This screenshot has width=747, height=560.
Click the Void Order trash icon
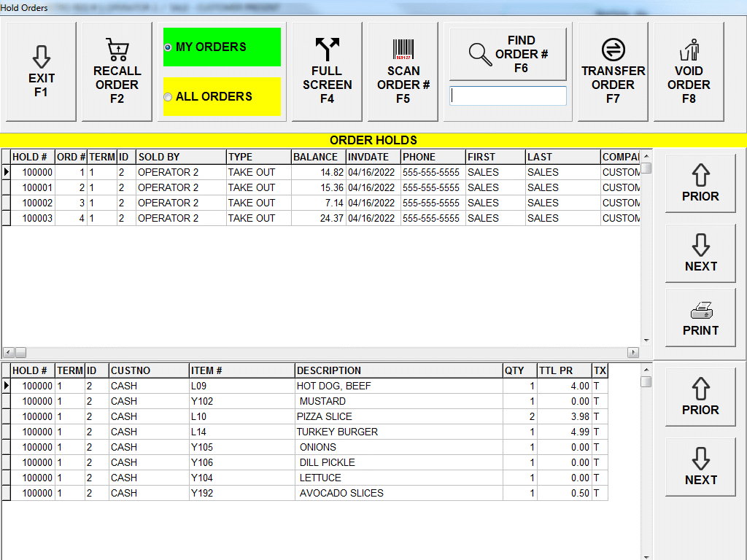pyautogui.click(x=689, y=50)
